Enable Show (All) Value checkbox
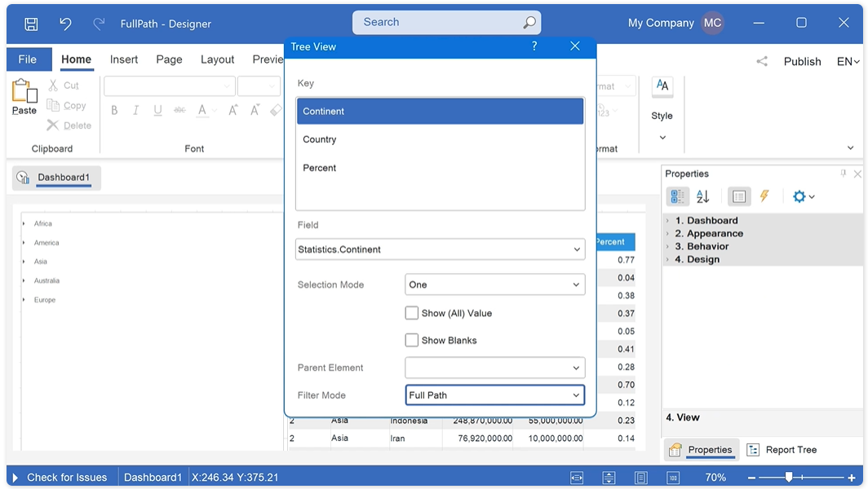868x489 pixels. point(411,313)
